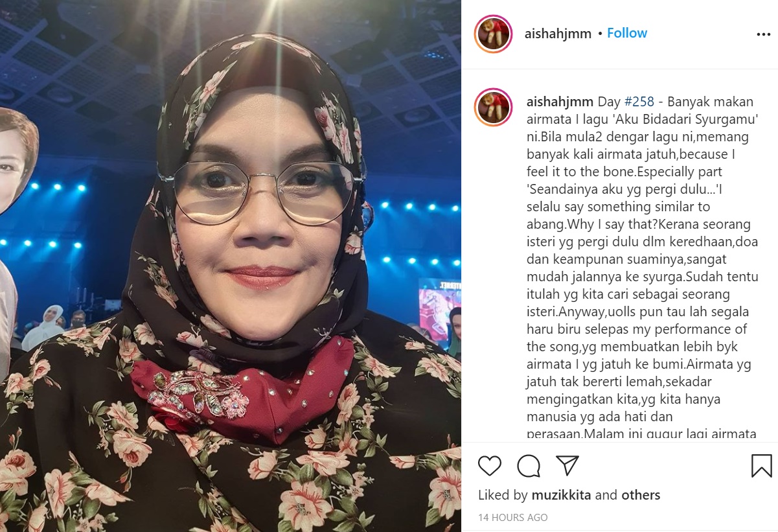The image size is (778, 532).
Task: Save the post with the bookmark icon
Action: pos(761,465)
